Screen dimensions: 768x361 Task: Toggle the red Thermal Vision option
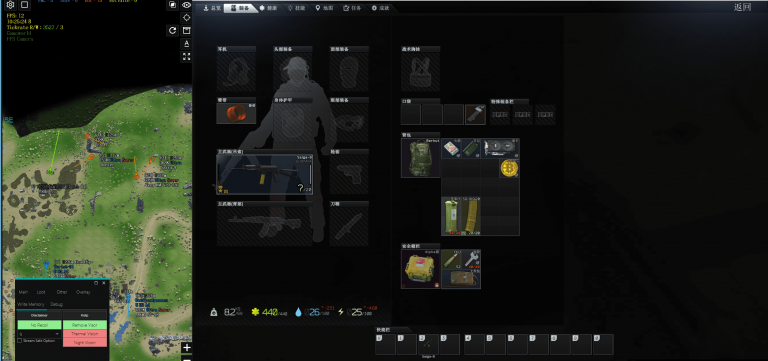coord(85,334)
